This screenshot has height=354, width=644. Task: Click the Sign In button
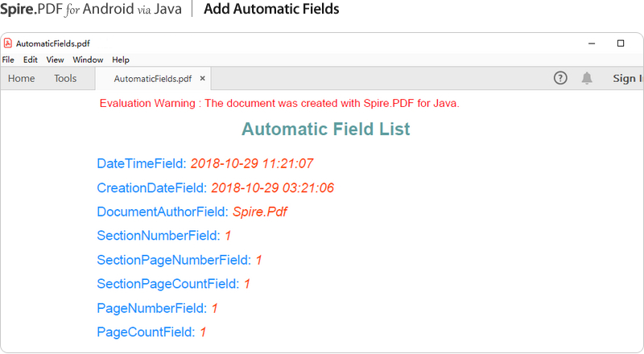coord(627,79)
